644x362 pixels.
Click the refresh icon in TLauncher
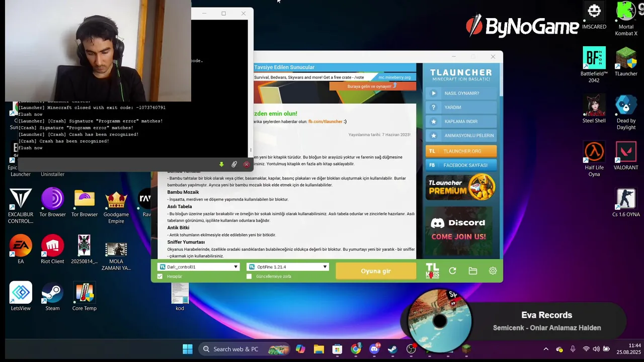tap(452, 271)
